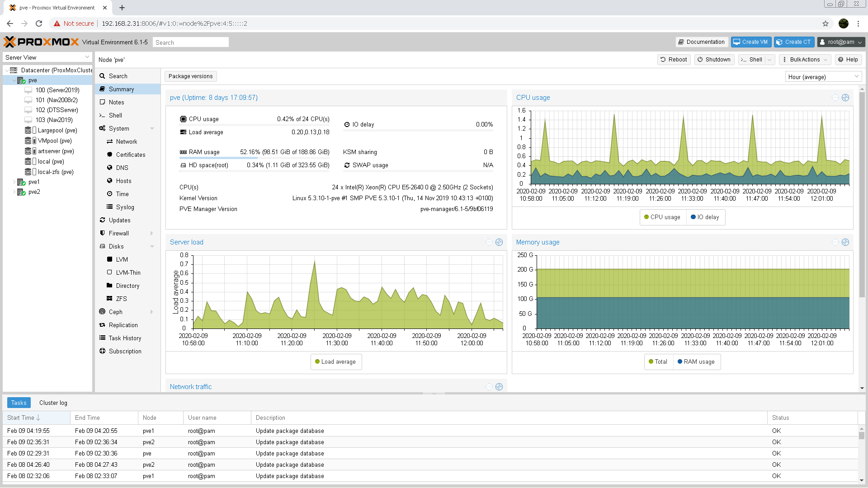Open DNS settings
Screen dimensions: 868x488
click(x=122, y=168)
